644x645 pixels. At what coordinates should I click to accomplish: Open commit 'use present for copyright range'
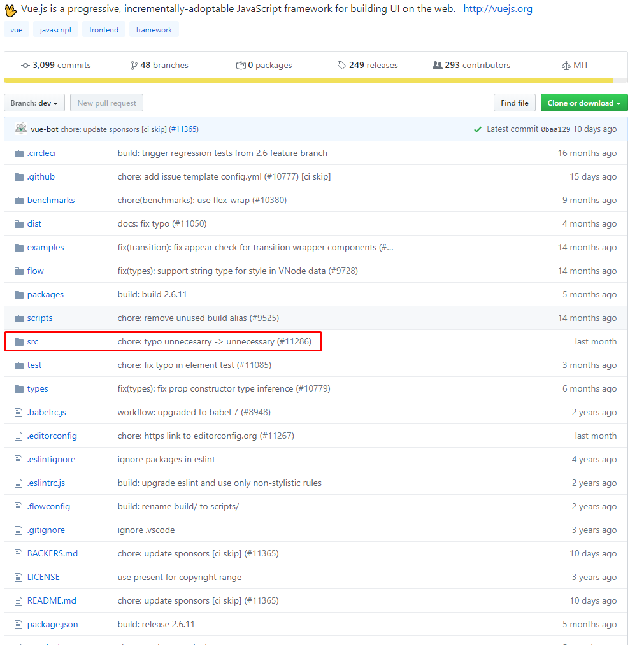pyautogui.click(x=180, y=578)
